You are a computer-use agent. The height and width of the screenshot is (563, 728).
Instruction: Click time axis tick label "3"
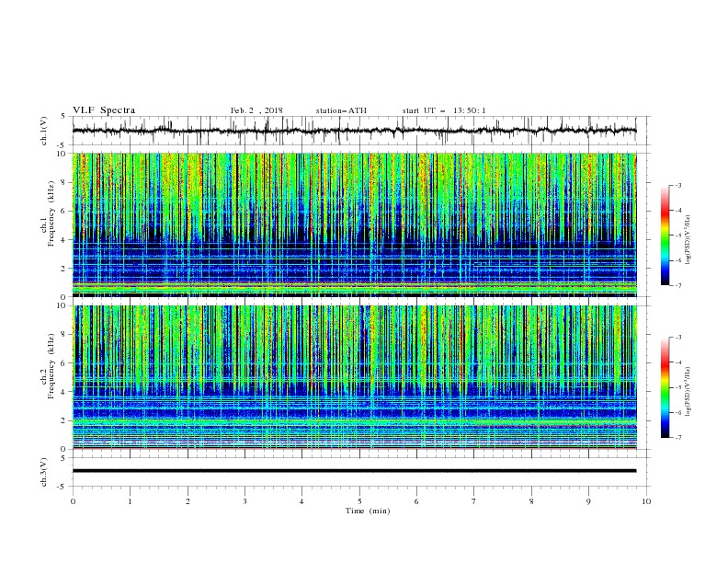245,501
